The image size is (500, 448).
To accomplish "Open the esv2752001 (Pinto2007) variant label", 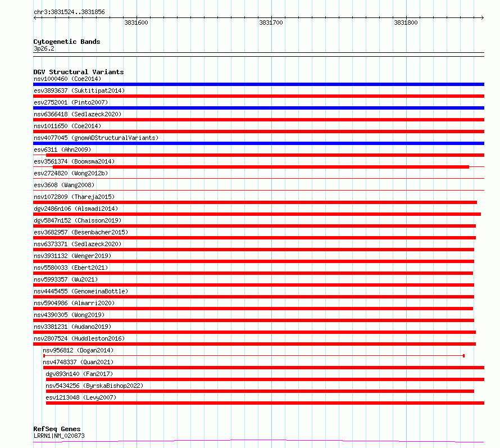I will [71, 102].
